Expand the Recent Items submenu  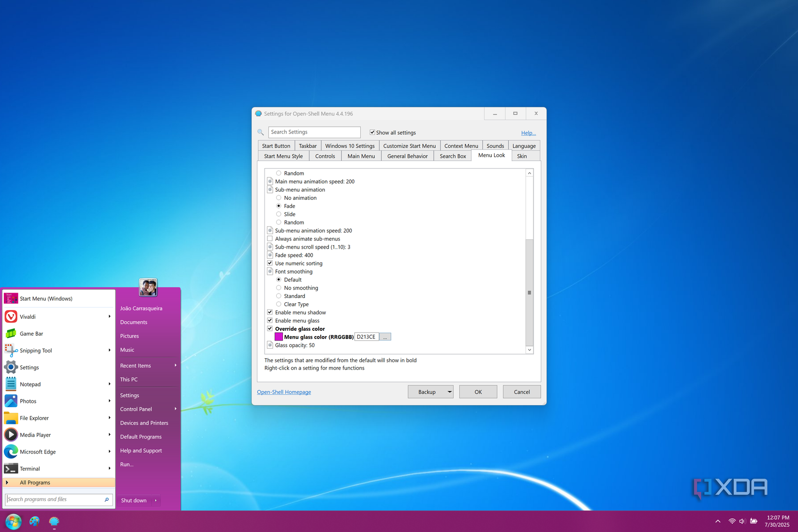coord(175,365)
